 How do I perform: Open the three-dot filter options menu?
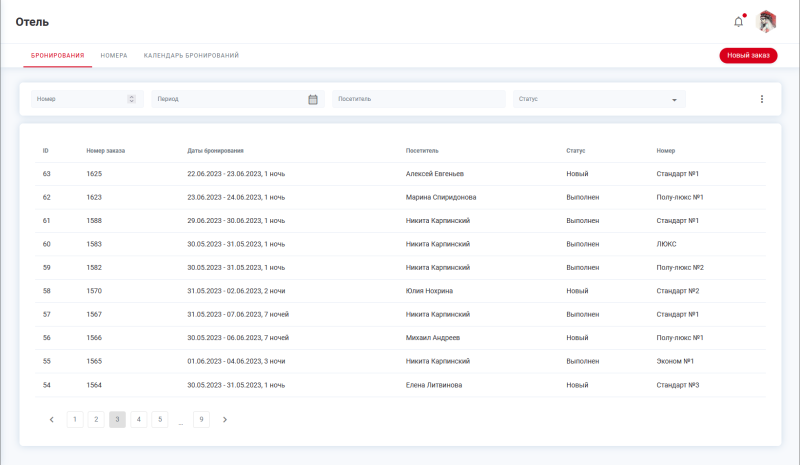(x=762, y=99)
